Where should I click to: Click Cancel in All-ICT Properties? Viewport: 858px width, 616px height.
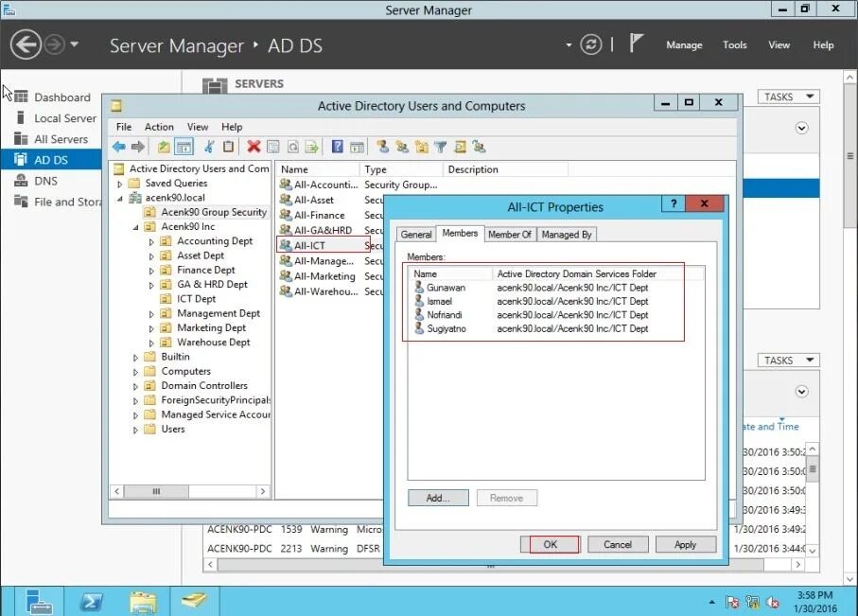point(617,544)
